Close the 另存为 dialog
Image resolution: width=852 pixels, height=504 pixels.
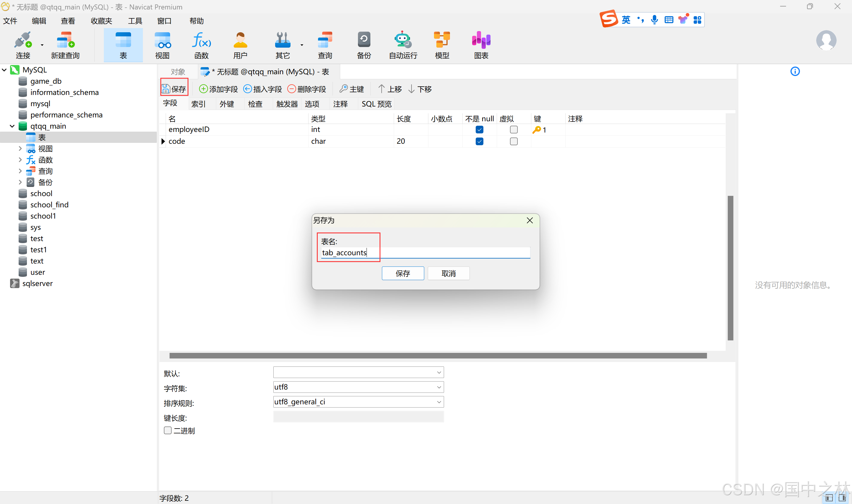[x=530, y=220]
